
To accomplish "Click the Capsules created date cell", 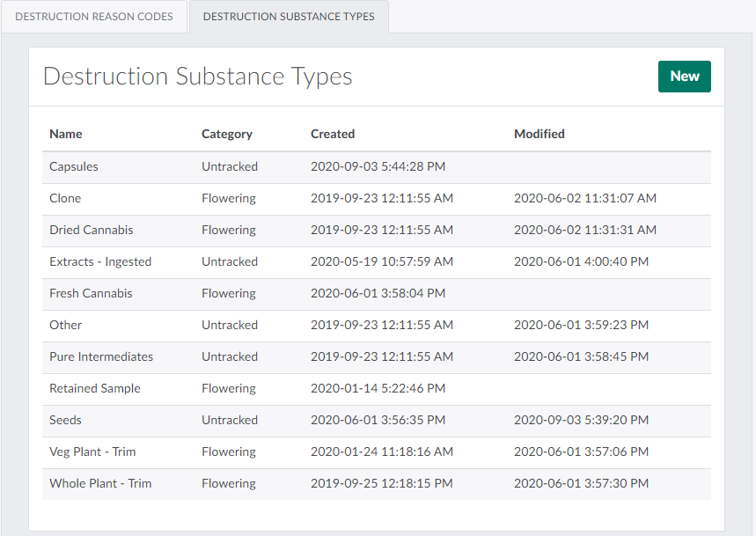I will coord(378,167).
